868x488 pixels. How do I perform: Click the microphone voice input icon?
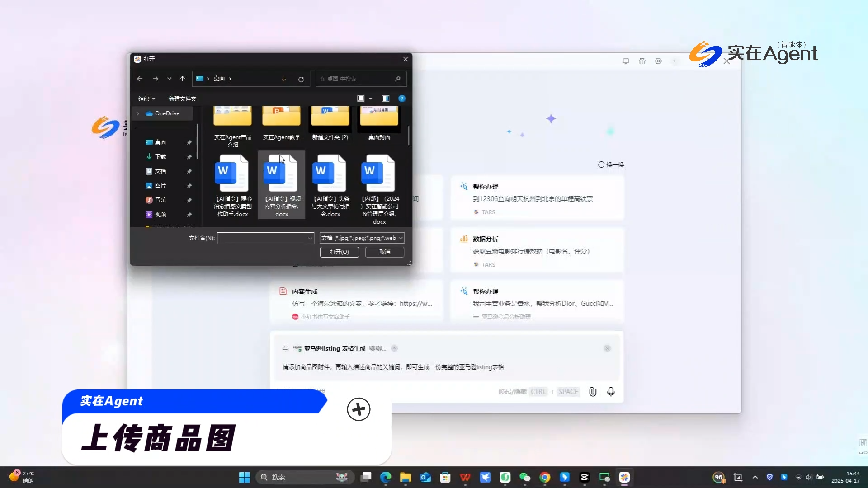click(x=611, y=392)
